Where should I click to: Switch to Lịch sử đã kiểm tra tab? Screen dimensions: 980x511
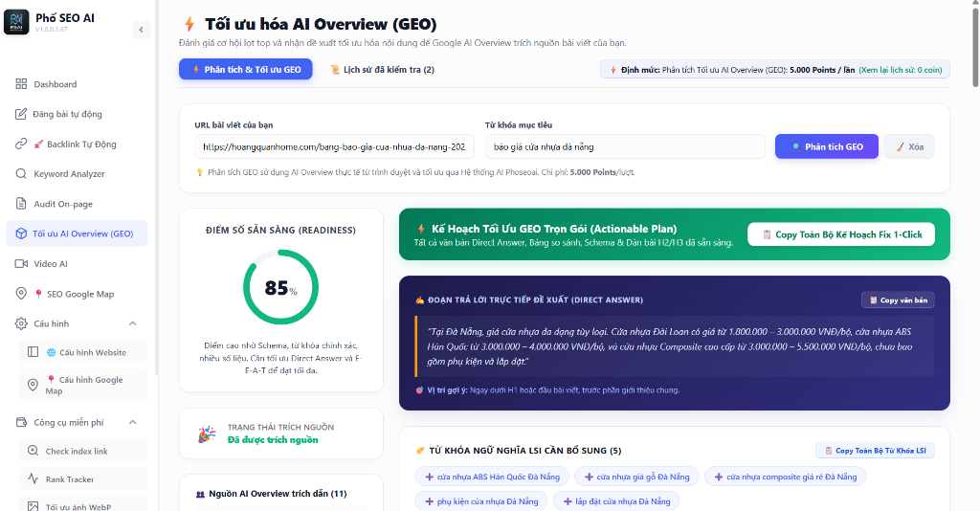pyautogui.click(x=383, y=69)
